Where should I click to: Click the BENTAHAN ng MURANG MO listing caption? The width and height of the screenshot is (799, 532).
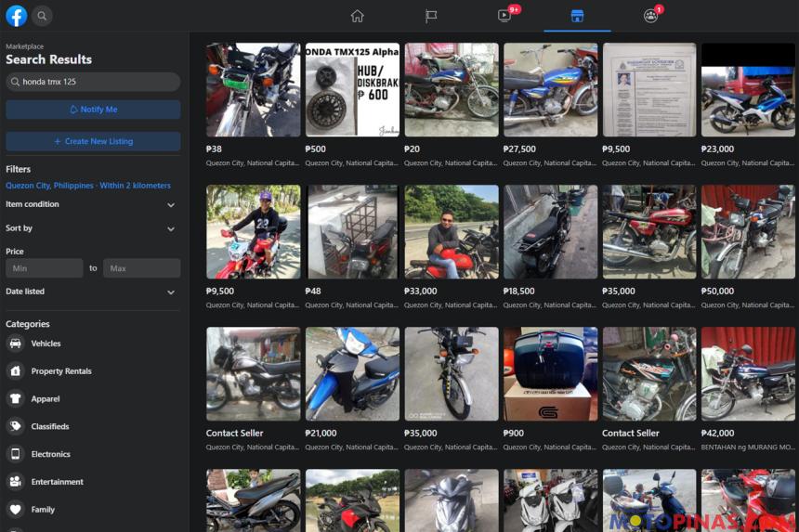point(748,448)
